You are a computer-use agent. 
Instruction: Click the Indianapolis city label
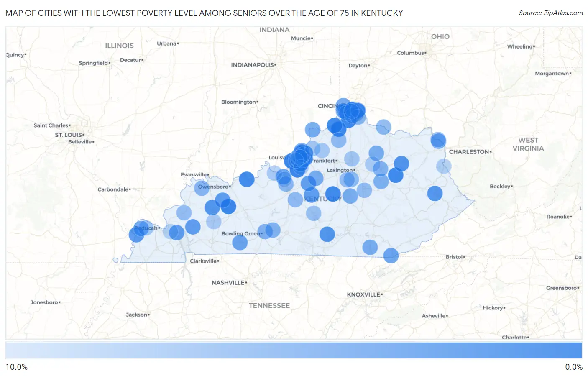coord(253,65)
